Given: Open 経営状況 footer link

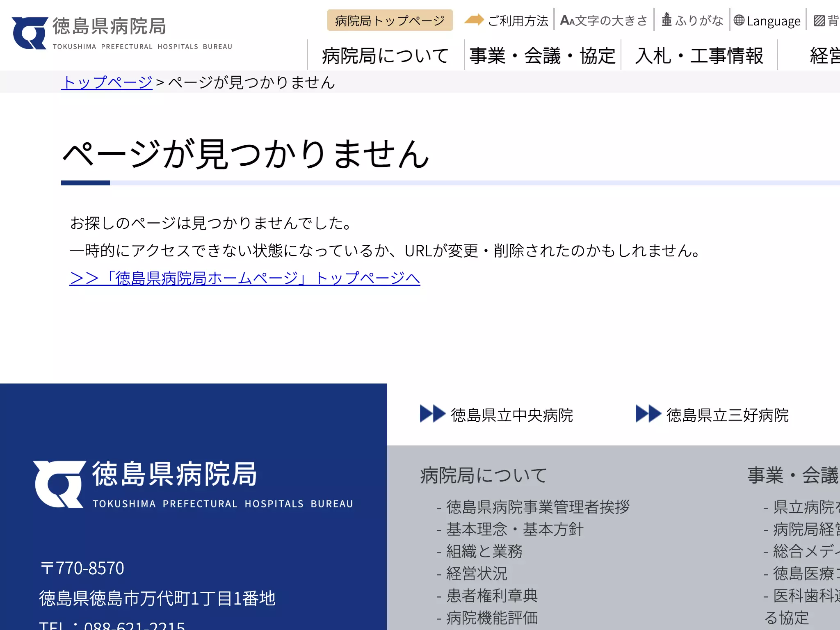Looking at the screenshot, I should pyautogui.click(x=477, y=573).
